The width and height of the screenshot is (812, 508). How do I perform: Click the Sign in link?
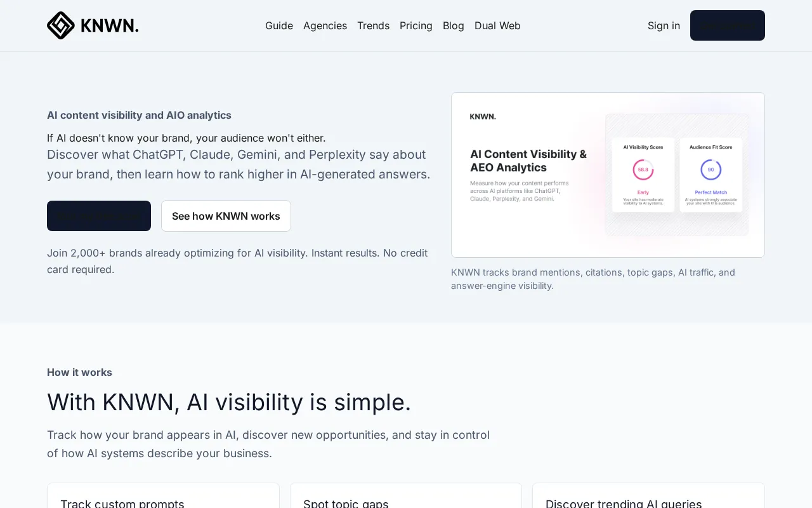pyautogui.click(x=664, y=25)
